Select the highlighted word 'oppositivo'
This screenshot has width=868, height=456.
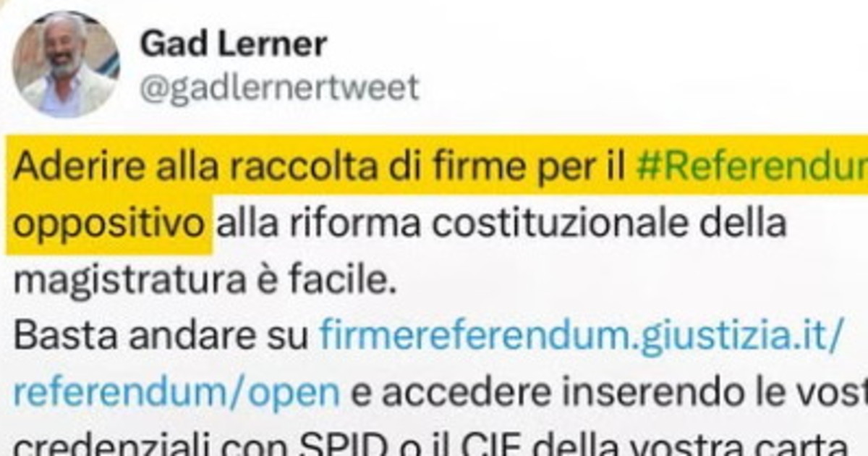click(x=109, y=224)
